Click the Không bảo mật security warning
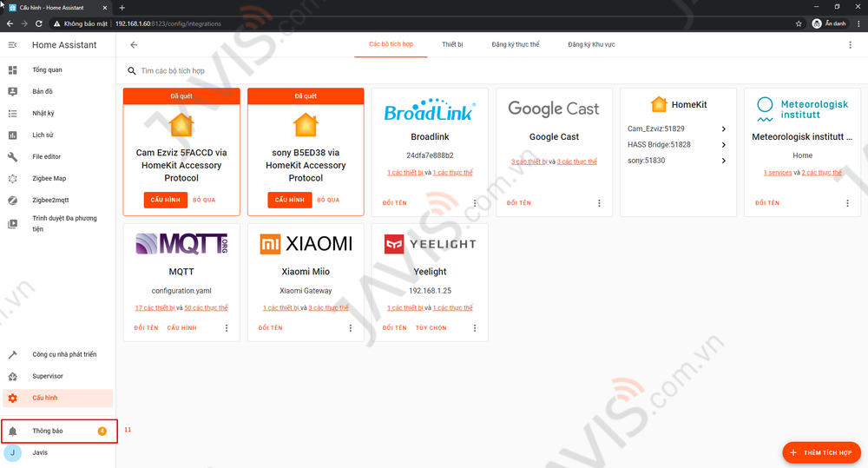The height and width of the screenshot is (468, 868). 81,23
